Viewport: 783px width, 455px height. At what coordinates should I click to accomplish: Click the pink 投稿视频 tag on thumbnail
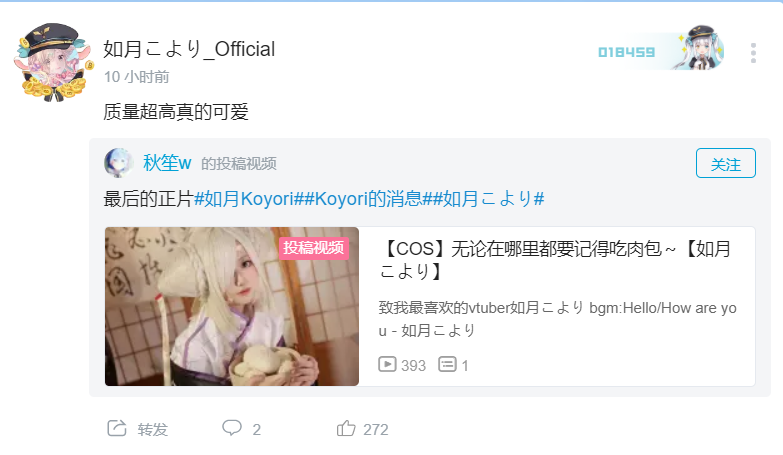(x=314, y=247)
